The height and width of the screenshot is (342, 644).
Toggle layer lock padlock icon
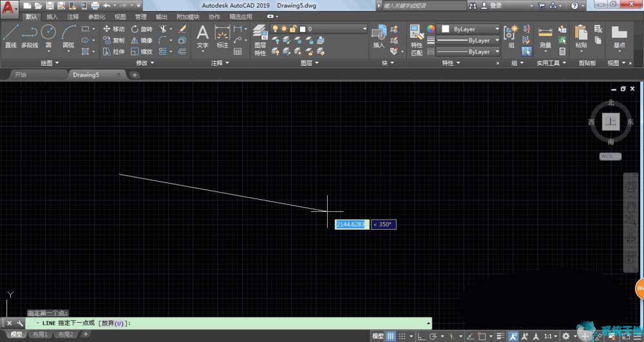click(293, 29)
